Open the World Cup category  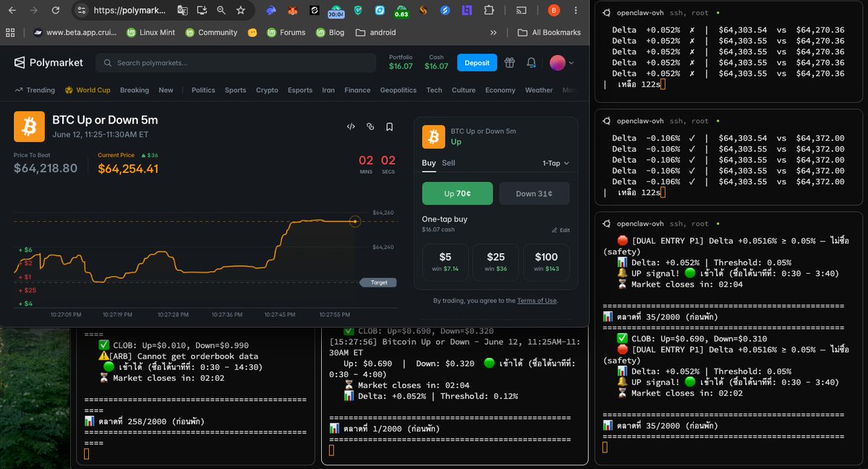88,90
